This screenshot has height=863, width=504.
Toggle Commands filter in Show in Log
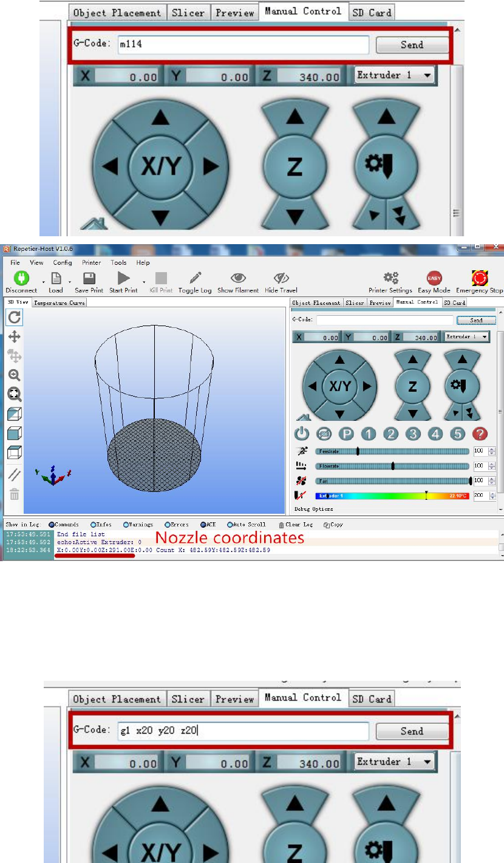(64, 524)
